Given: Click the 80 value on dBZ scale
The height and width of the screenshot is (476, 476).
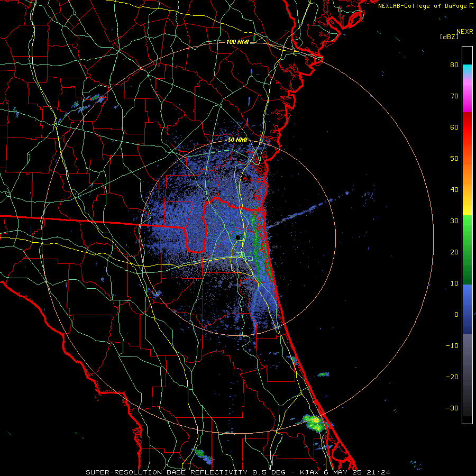Looking at the screenshot, I should point(454,65).
